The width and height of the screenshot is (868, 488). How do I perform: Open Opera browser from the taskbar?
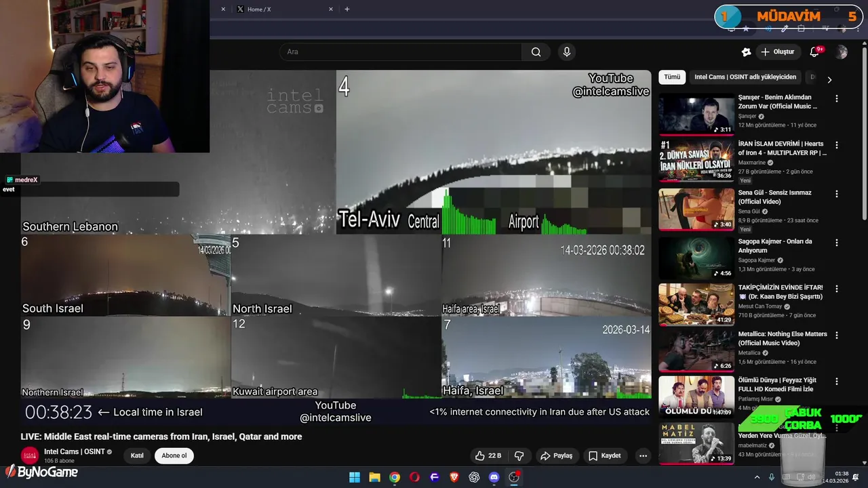point(414,477)
